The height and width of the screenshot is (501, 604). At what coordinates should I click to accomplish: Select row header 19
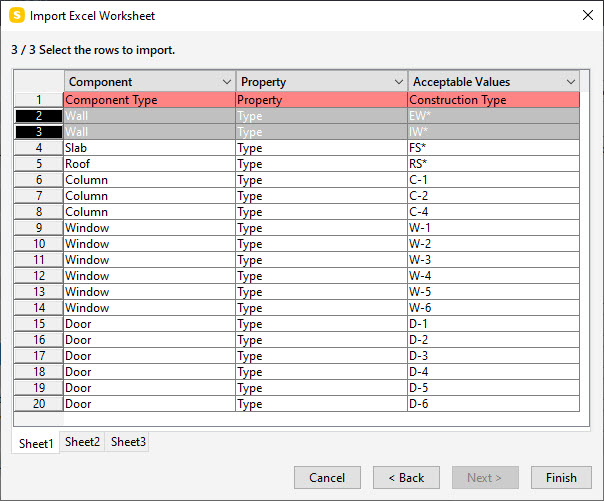(x=39, y=388)
